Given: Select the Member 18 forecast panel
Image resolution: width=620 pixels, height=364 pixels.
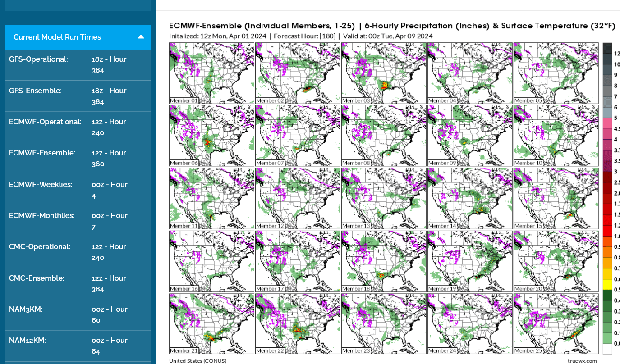Looking at the screenshot, I should pyautogui.click(x=384, y=261).
